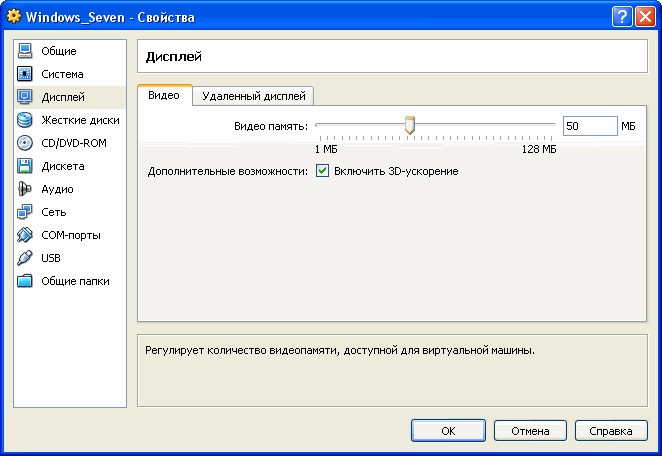Open the COM-ports (COM-порты) icon

tap(25, 235)
